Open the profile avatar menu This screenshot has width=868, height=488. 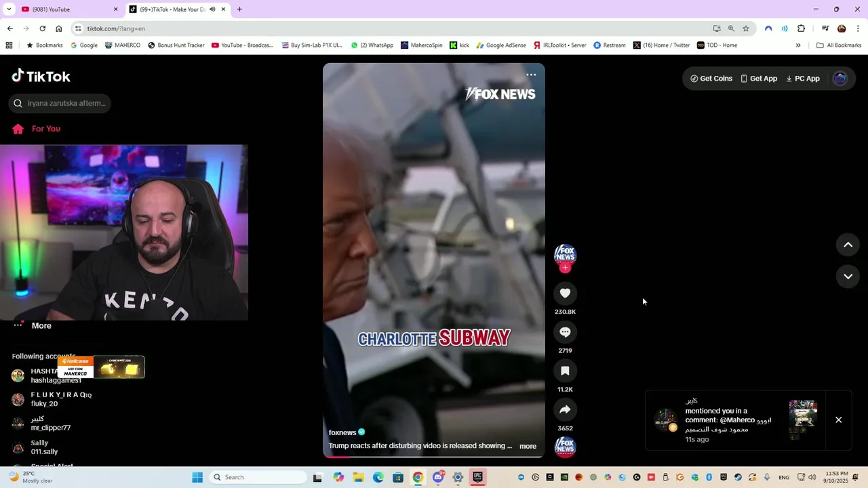(840, 79)
